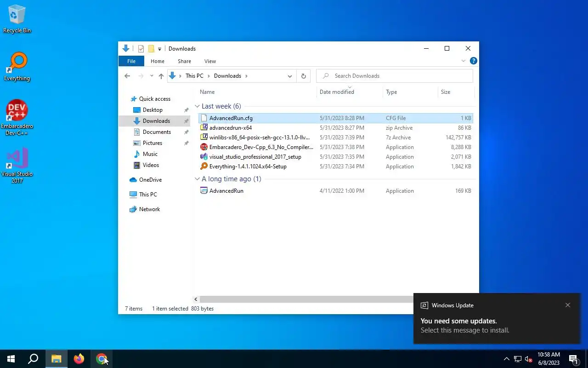Select the AdvancedRun application file
Screen dimensions: 588x368
point(336,191)
